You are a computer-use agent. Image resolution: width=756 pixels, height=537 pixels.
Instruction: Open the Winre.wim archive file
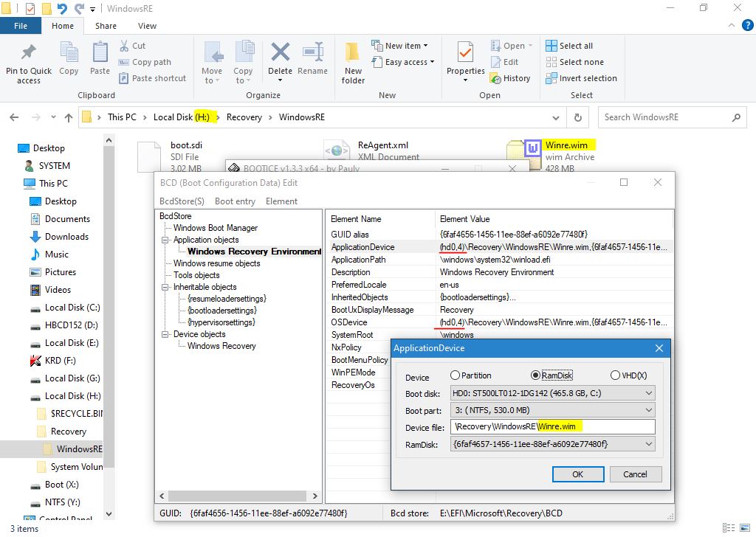(x=532, y=150)
